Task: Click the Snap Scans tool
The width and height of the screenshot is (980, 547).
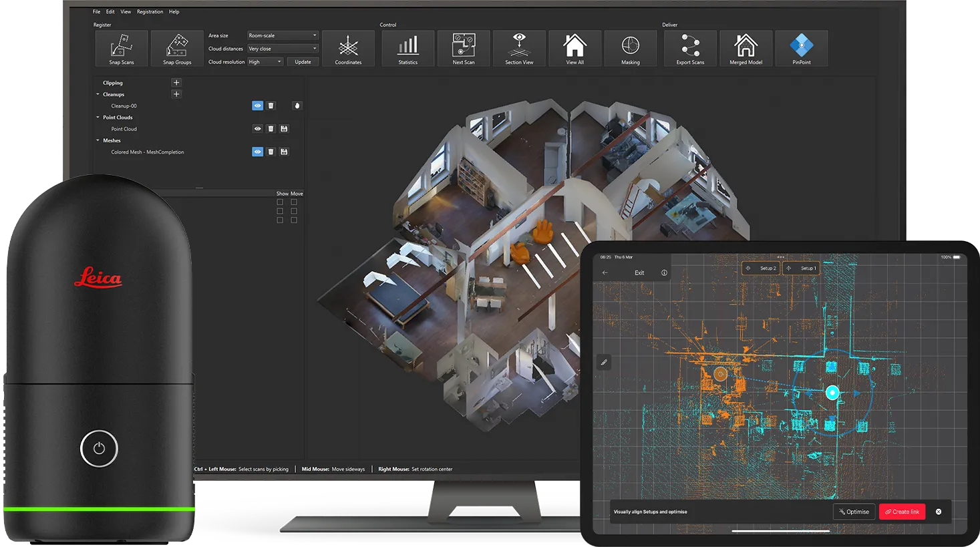Action: coord(122,48)
